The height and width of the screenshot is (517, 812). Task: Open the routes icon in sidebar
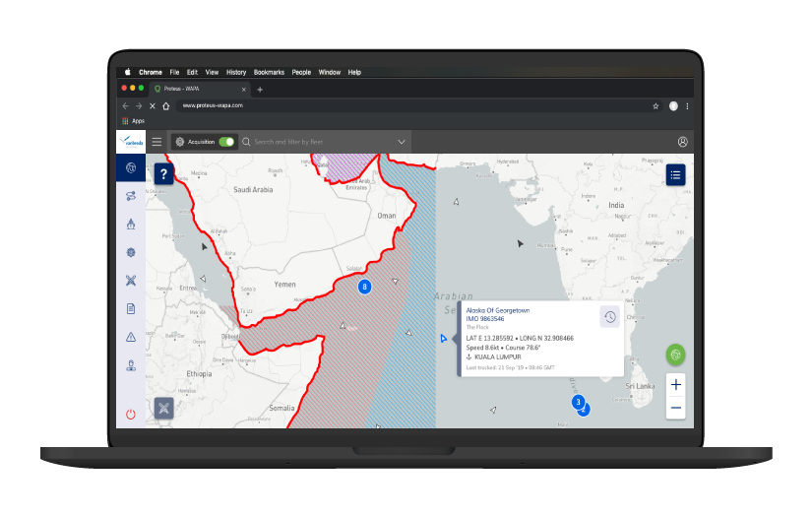click(x=131, y=196)
